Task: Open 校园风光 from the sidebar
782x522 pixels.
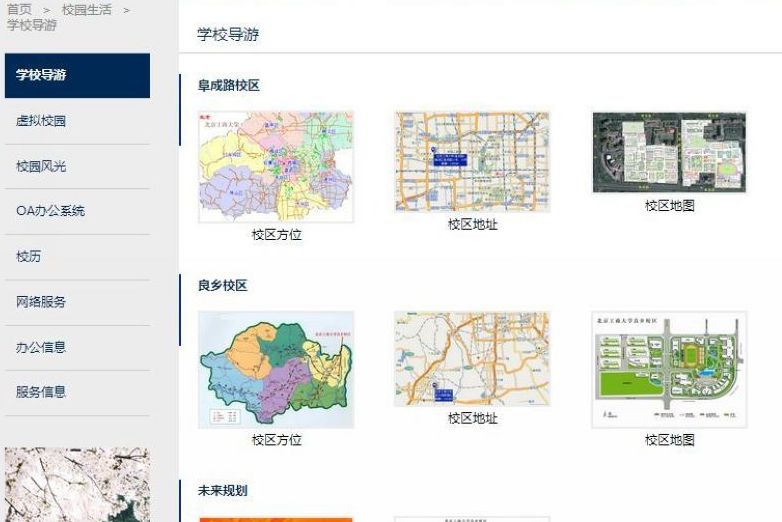Action: point(41,166)
